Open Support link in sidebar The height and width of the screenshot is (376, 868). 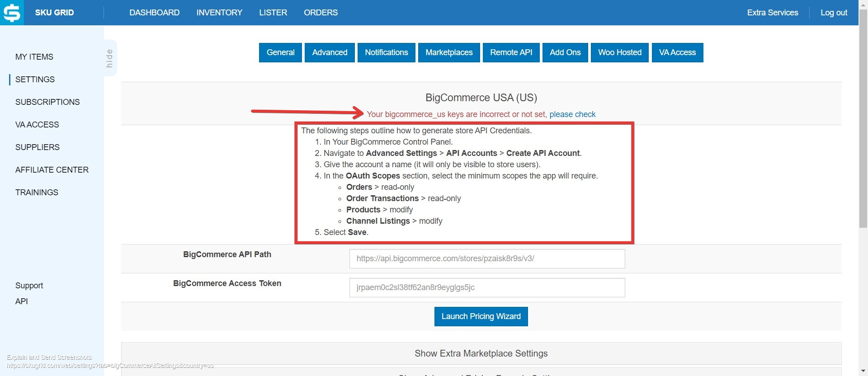pyautogui.click(x=29, y=286)
